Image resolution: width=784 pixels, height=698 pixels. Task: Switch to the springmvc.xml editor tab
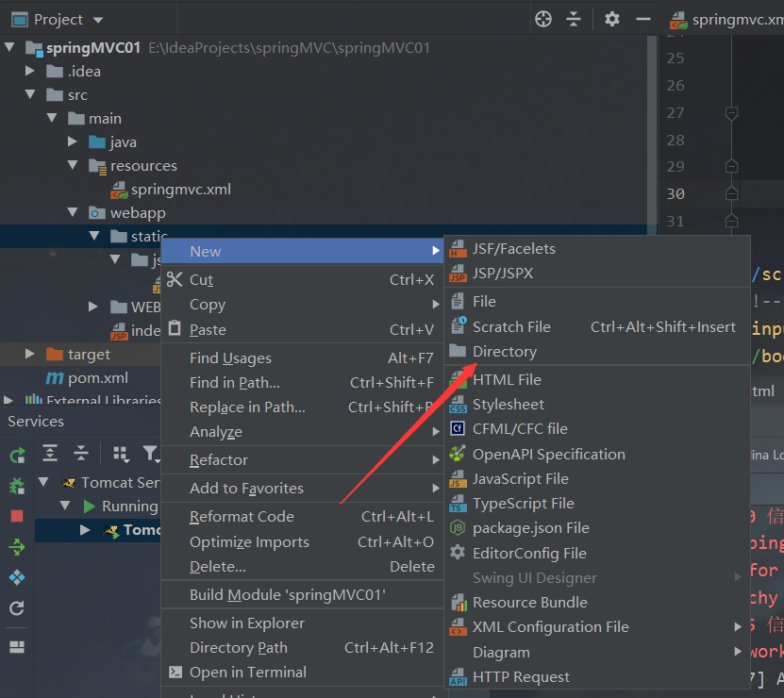tap(727, 20)
